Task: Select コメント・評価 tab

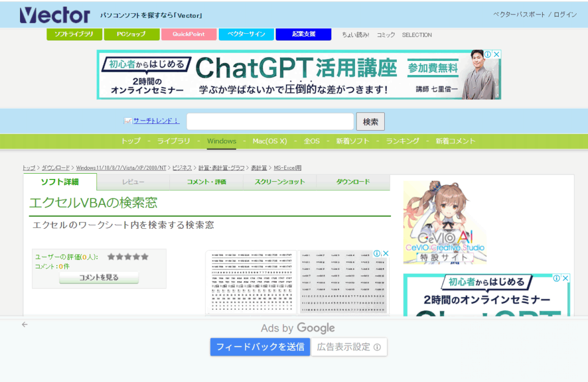Action: (x=207, y=182)
